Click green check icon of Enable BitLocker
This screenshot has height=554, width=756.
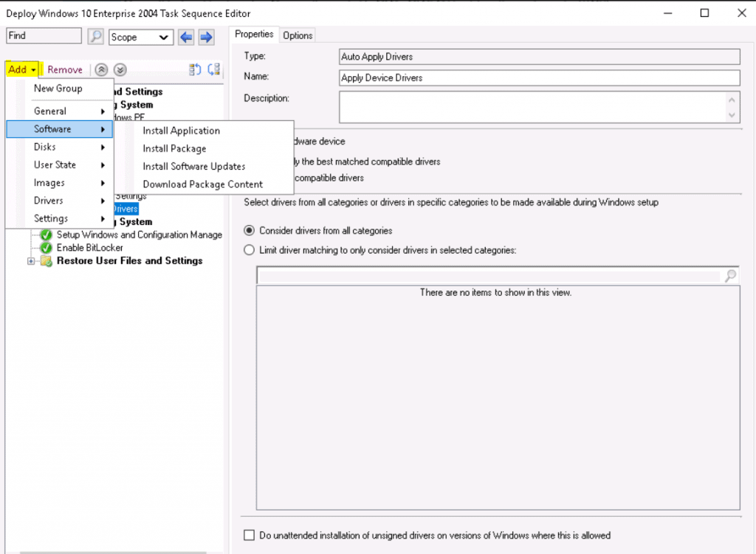47,248
